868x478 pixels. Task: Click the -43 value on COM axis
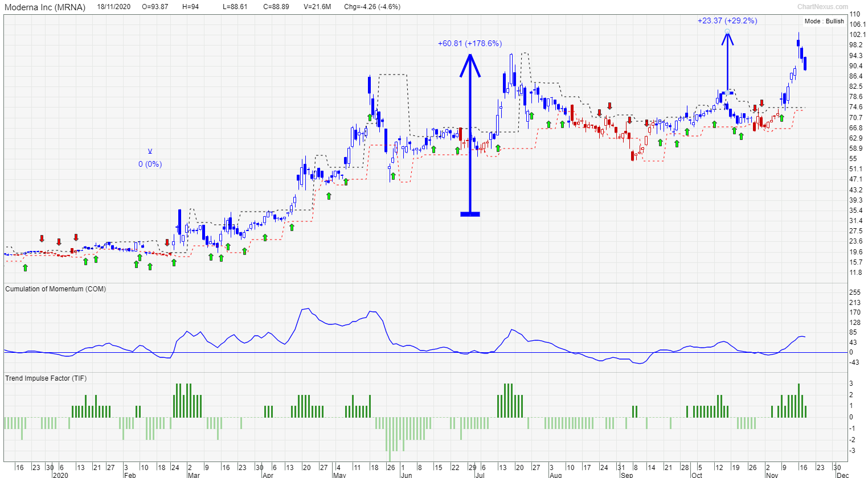pos(855,362)
